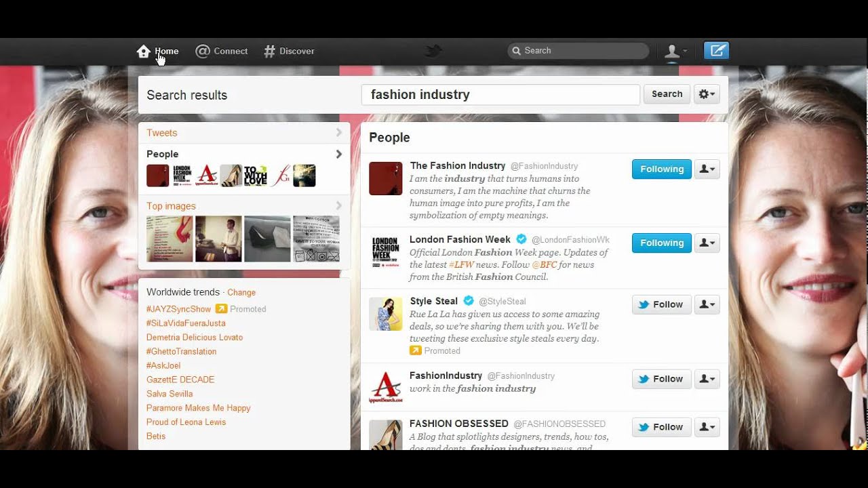This screenshot has height=488, width=868.
Task: Open the #AskJoel trend
Action: click(x=163, y=366)
